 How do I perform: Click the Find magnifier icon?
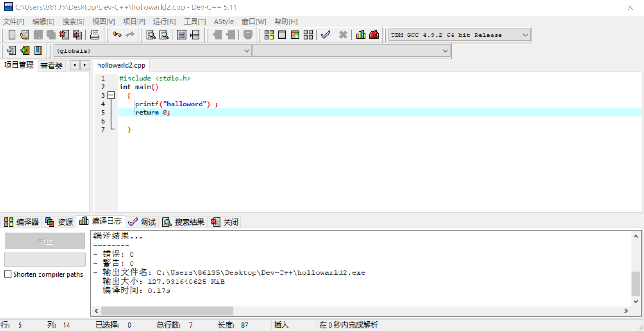coord(151,35)
